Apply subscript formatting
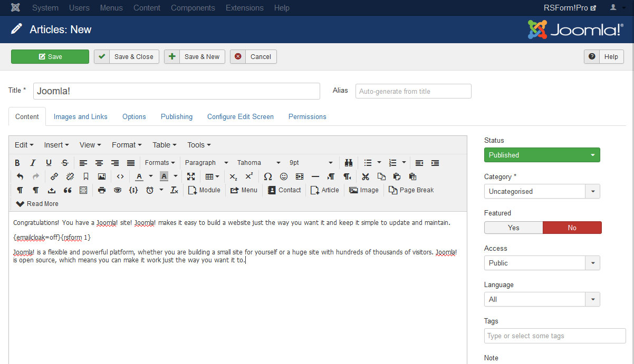This screenshot has height=364, width=634. tap(233, 176)
